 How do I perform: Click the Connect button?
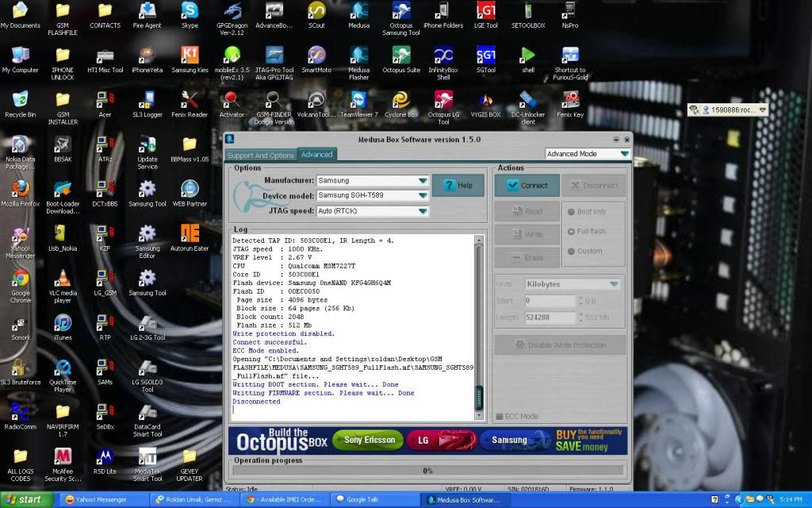527,186
